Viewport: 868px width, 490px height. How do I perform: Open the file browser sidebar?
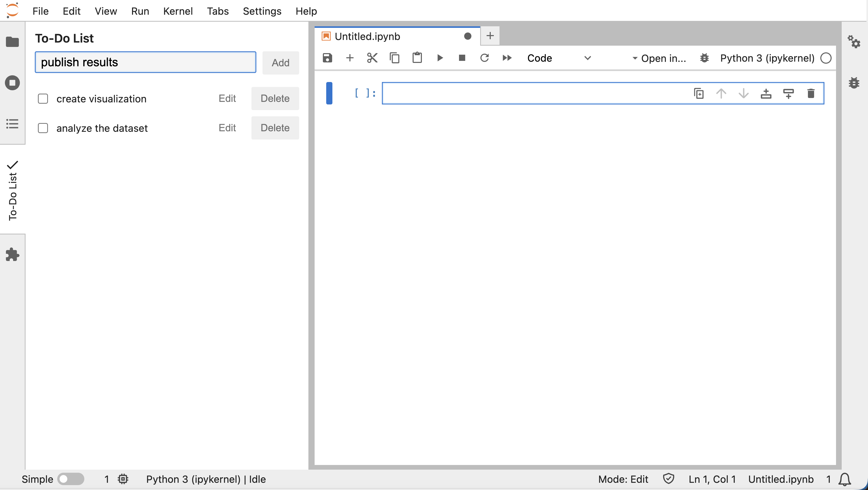pos(12,42)
